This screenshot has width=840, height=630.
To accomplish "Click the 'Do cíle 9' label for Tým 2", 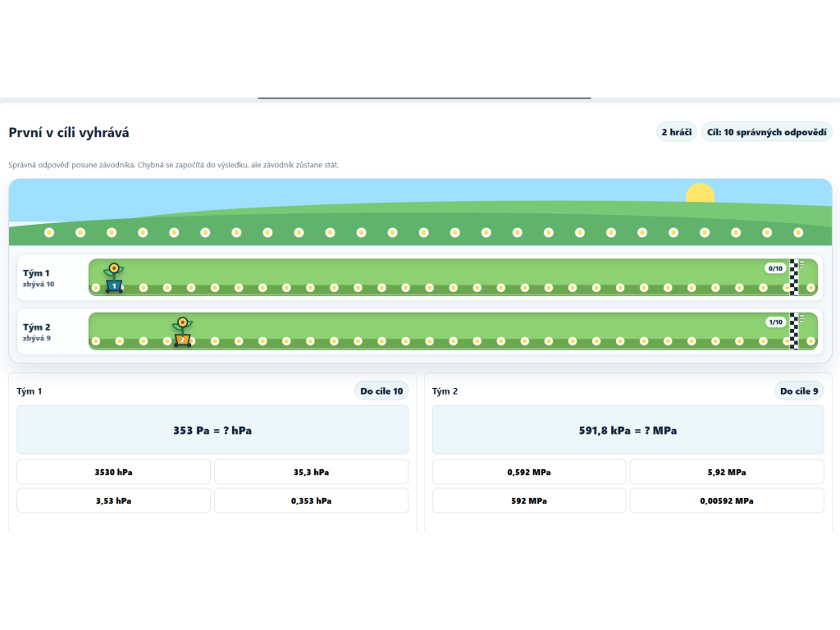I will pos(799,391).
